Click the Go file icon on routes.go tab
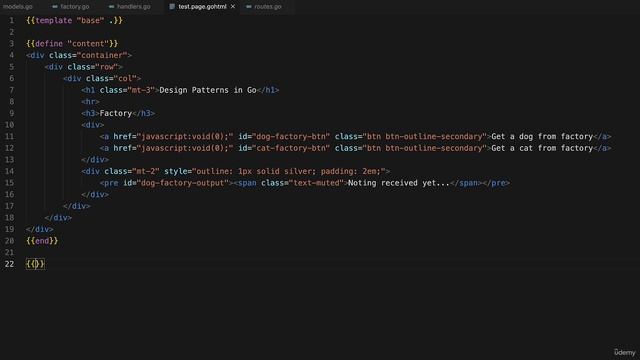The height and width of the screenshot is (360, 640). pyautogui.click(x=249, y=7)
